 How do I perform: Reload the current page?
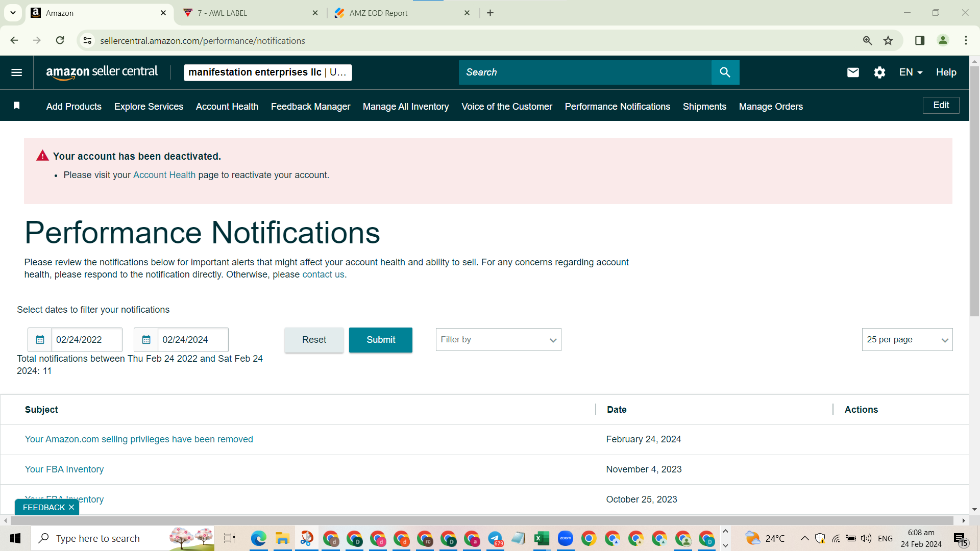[x=60, y=40]
